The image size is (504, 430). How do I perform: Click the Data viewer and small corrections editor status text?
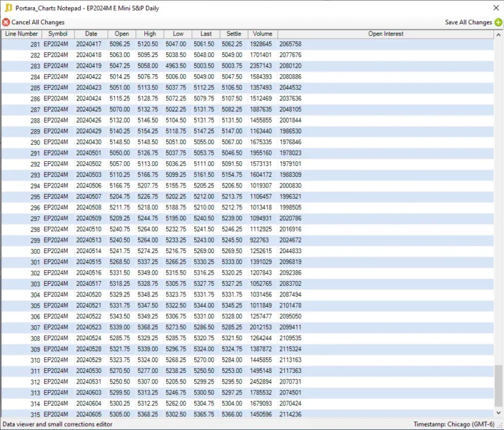coord(58,424)
